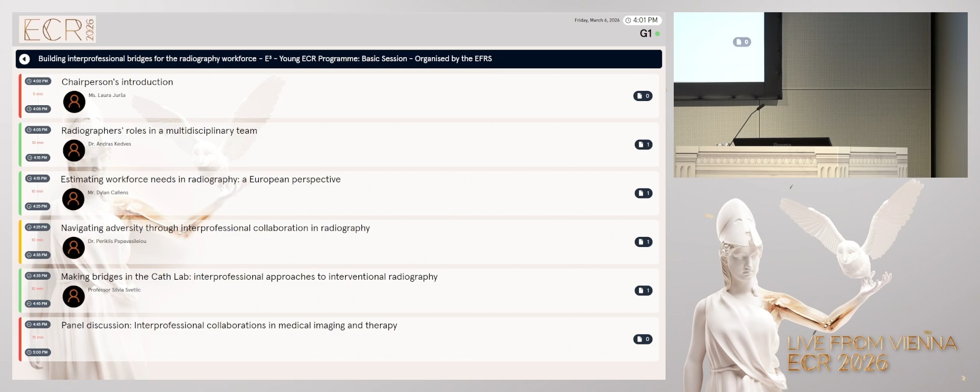
Task: Open document badge for Radiographers' roles talk
Action: (643, 144)
